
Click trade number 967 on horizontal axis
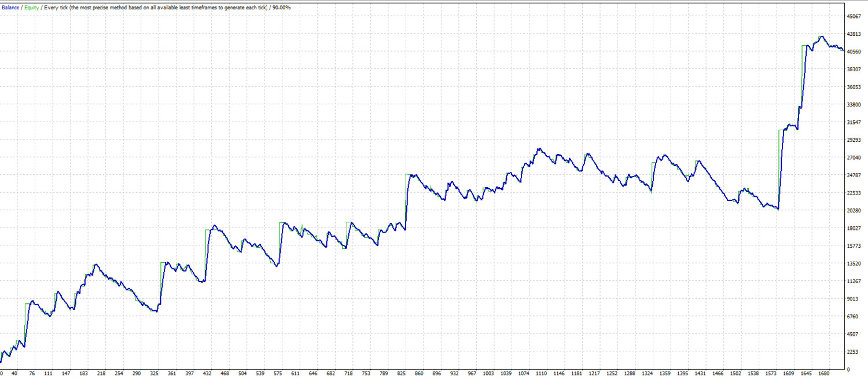point(472,374)
